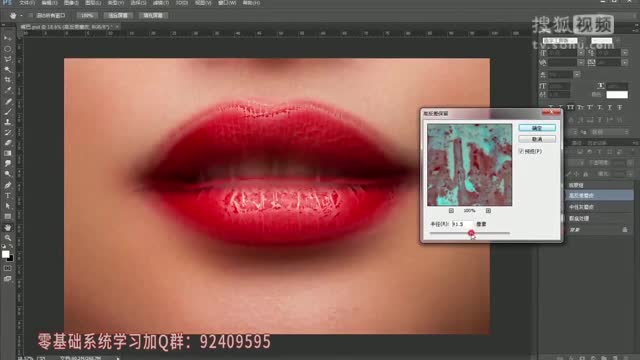
Task: Select the Horizontal Type tool
Action: coord(7,196)
